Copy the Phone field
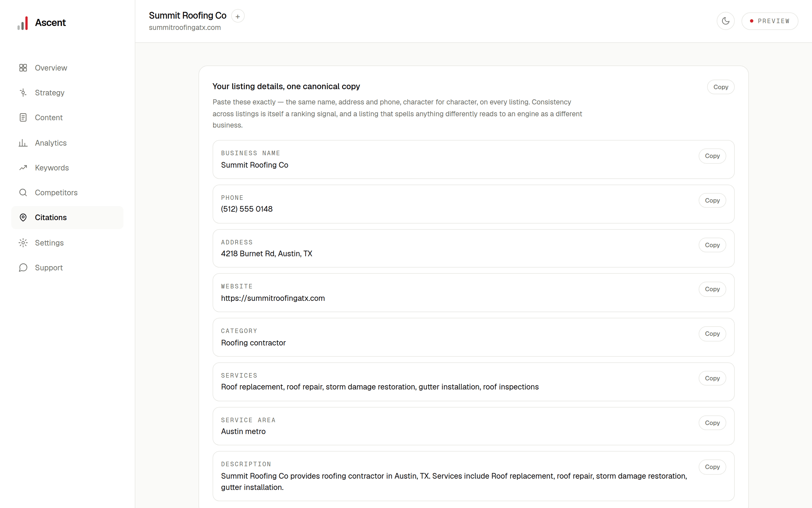This screenshot has width=812, height=508. (x=712, y=201)
